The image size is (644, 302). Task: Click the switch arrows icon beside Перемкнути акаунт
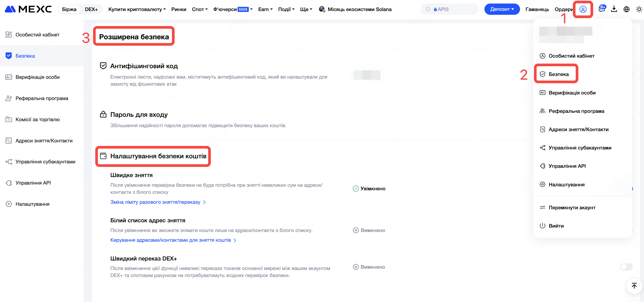click(x=542, y=208)
